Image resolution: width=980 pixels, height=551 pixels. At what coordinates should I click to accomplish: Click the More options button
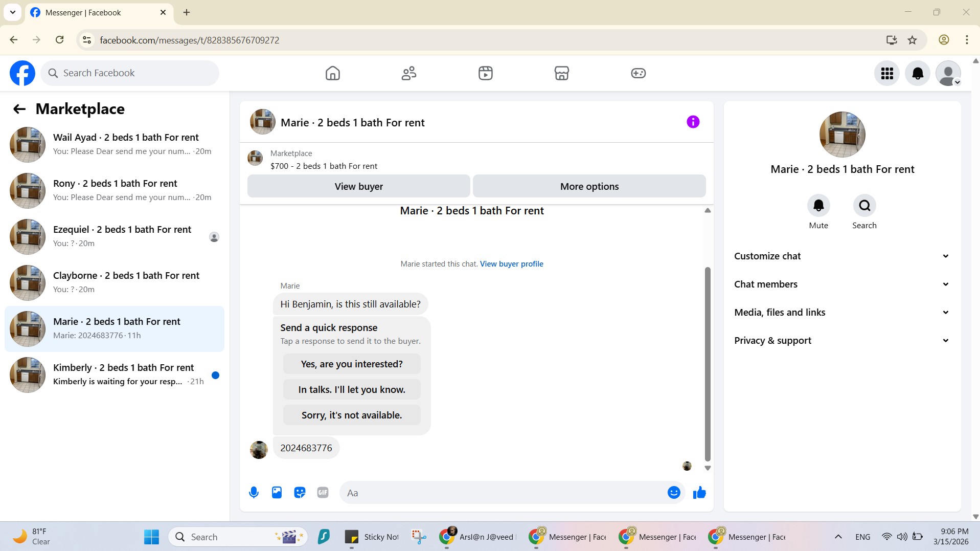(x=589, y=186)
